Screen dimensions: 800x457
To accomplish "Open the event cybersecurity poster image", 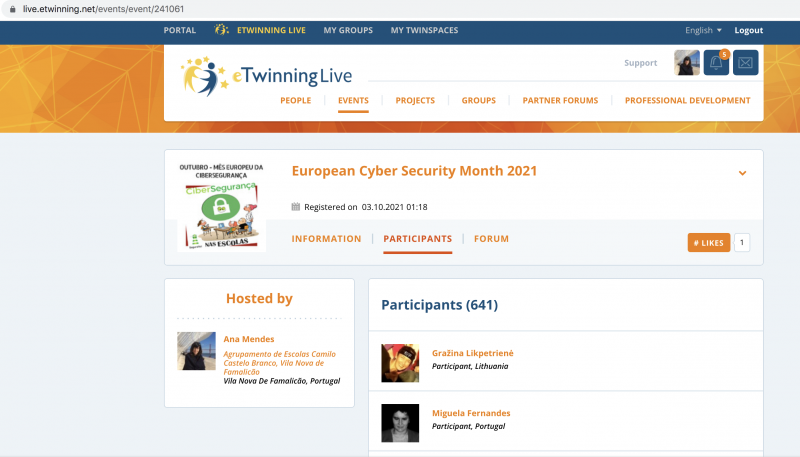I will tap(220, 205).
